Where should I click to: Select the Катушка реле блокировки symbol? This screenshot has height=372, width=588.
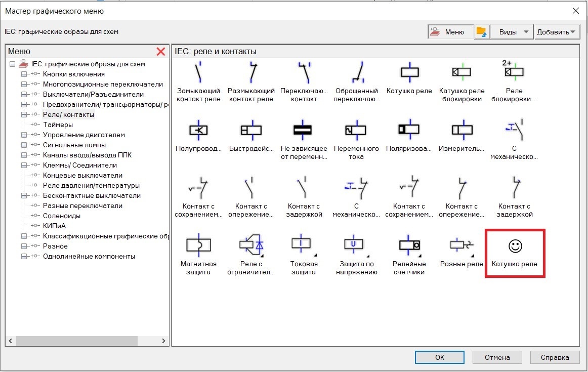tap(461, 72)
